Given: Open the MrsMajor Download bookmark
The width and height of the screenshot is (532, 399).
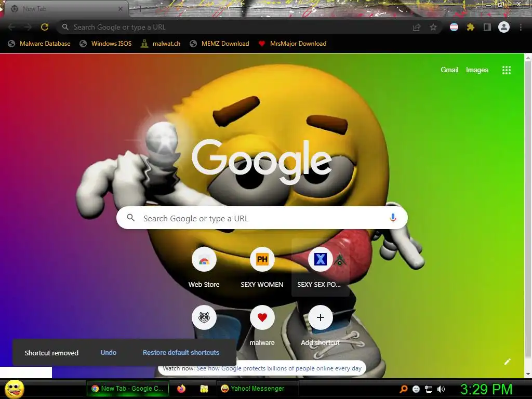Looking at the screenshot, I should tap(292, 44).
